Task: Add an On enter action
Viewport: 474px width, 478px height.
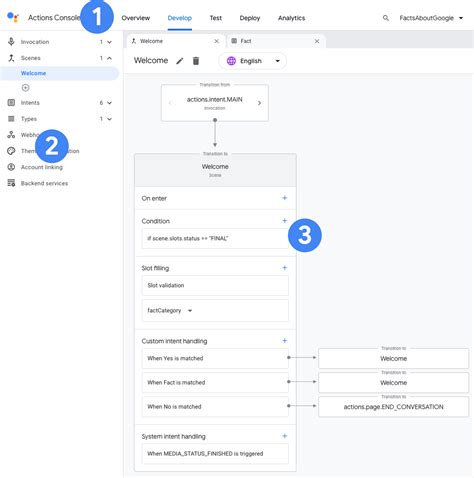Action: pyautogui.click(x=285, y=198)
